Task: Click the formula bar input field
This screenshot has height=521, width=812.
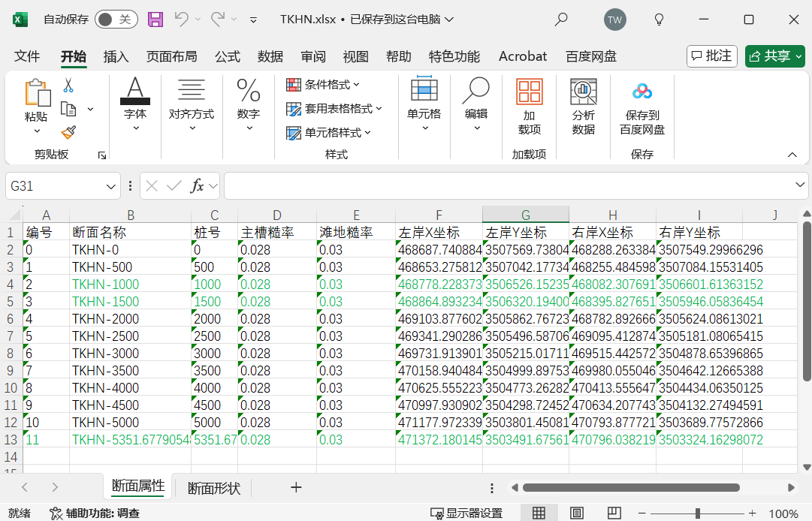Action: click(x=510, y=185)
